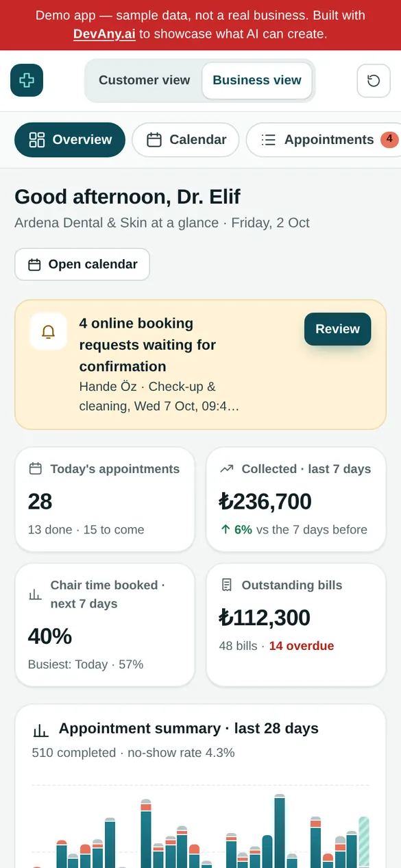Click the calendar icon beside Today's appointments
Screen dimensions: 401x868
36,469
